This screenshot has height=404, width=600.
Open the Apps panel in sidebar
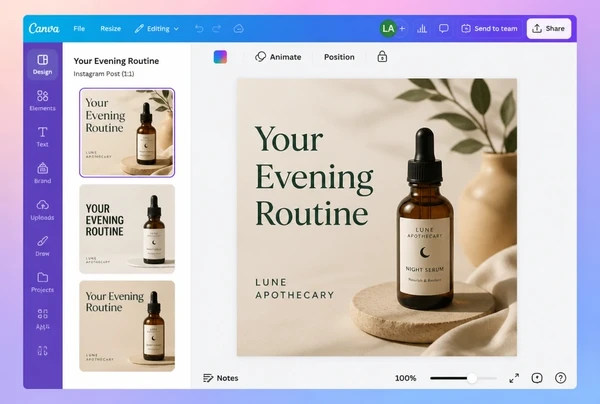[x=42, y=319]
